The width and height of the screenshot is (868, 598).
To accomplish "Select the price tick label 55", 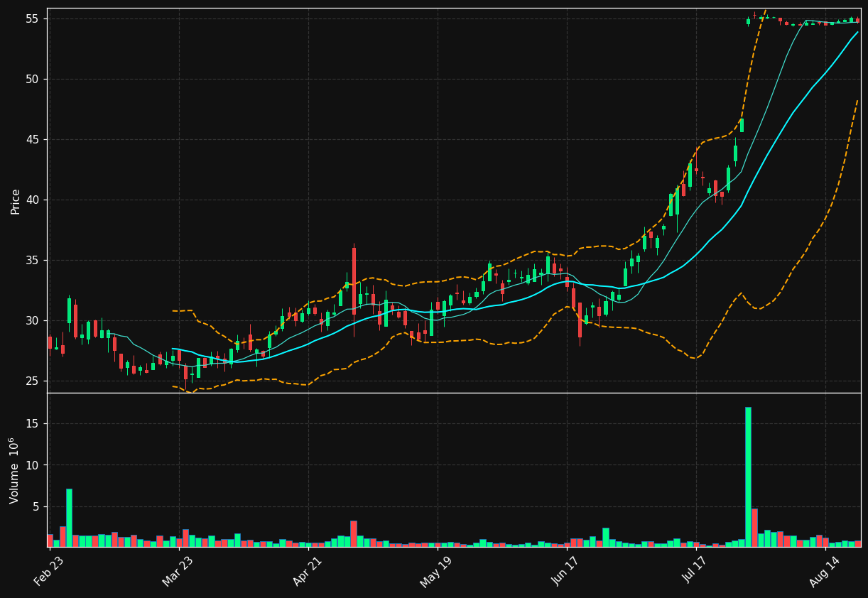I will (x=33, y=18).
